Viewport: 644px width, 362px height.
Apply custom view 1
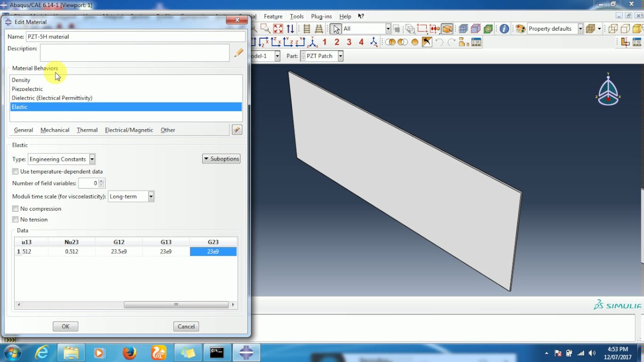(325, 42)
